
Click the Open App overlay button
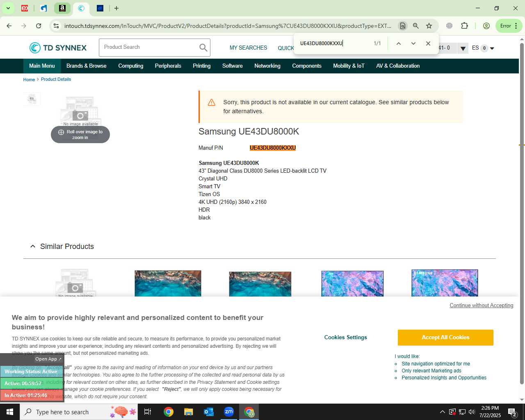(48, 359)
